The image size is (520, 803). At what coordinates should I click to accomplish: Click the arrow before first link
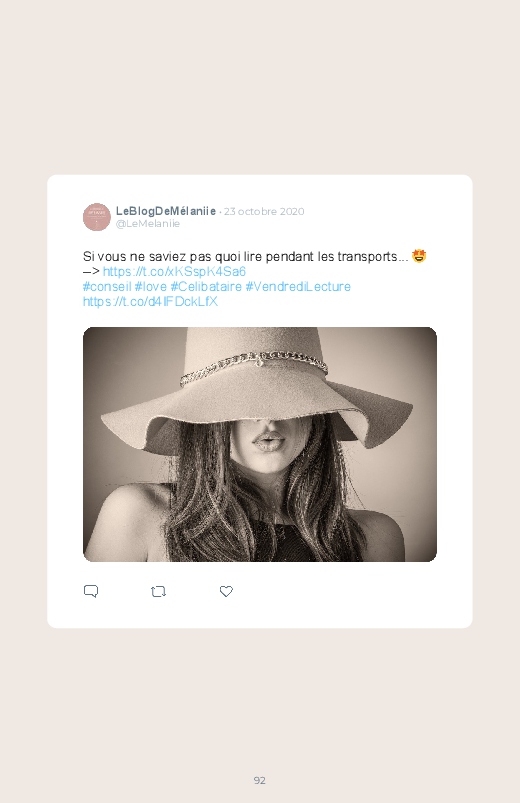pyautogui.click(x=91, y=271)
